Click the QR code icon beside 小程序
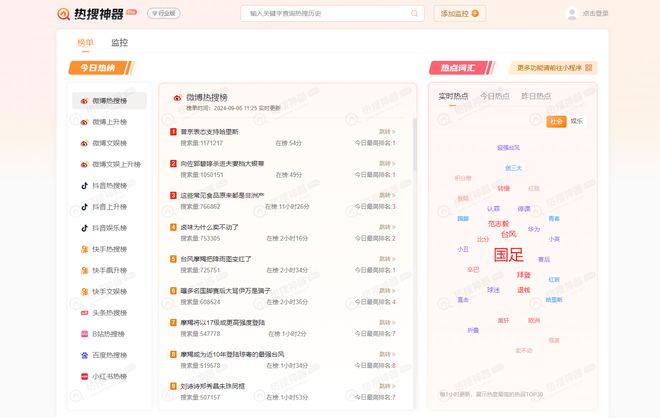Image resolution: width=660 pixels, height=418 pixels. click(x=589, y=67)
